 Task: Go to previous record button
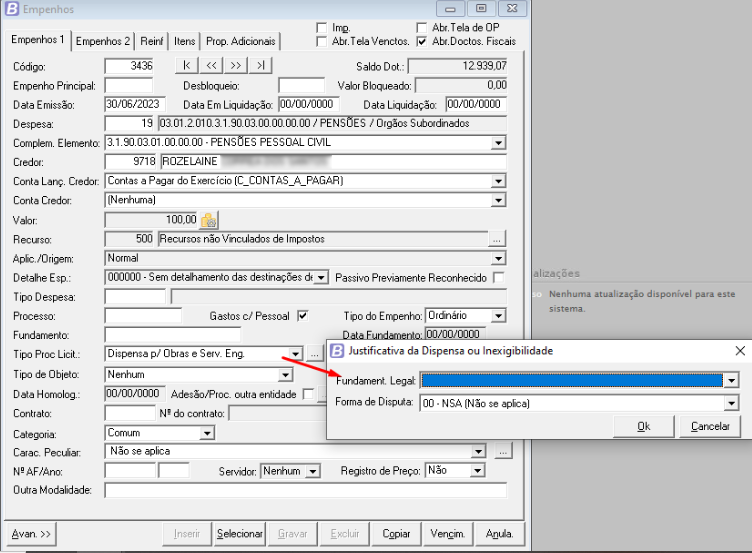212,65
